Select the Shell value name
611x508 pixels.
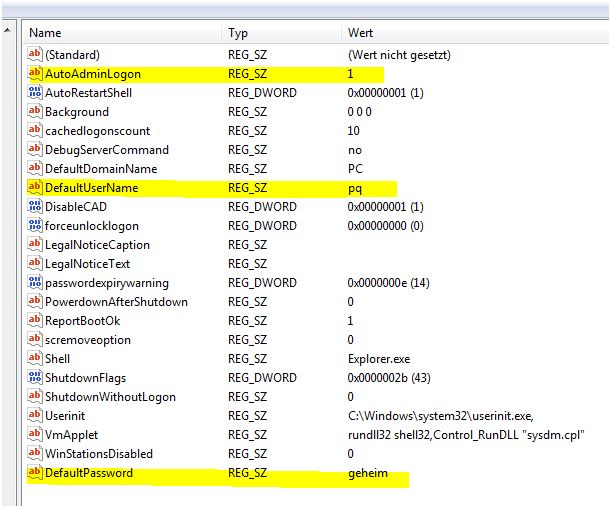[57, 359]
